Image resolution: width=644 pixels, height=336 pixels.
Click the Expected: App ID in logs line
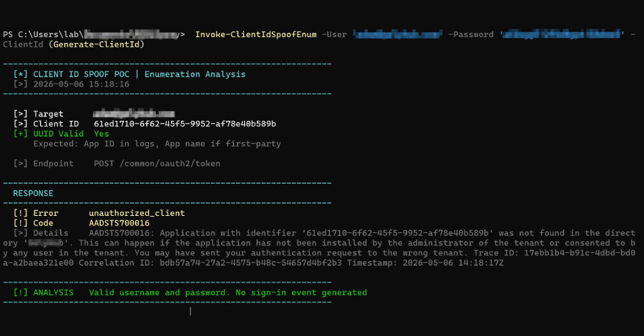[157, 144]
